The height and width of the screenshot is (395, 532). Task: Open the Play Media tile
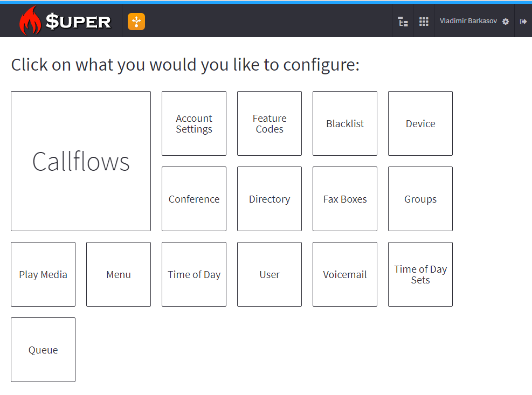coord(43,274)
